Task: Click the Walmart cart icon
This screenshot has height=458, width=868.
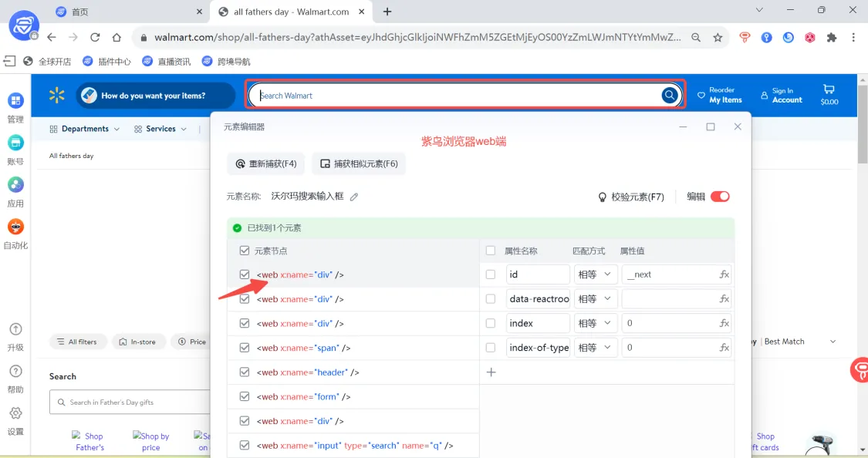Action: (829, 89)
